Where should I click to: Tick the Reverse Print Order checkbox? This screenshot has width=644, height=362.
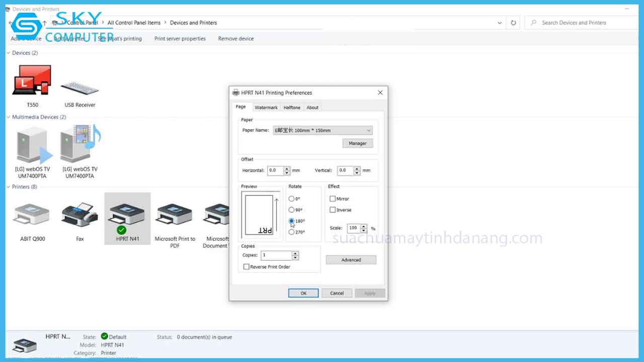click(x=246, y=267)
